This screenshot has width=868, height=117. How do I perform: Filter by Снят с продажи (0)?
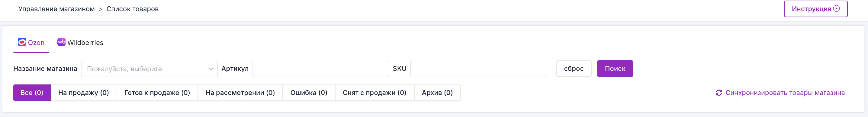(375, 93)
